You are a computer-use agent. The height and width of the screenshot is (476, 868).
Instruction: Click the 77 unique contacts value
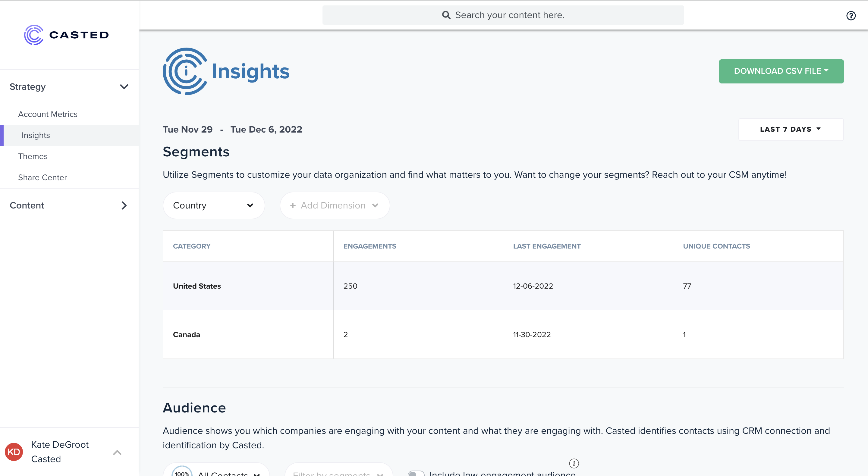[687, 286]
